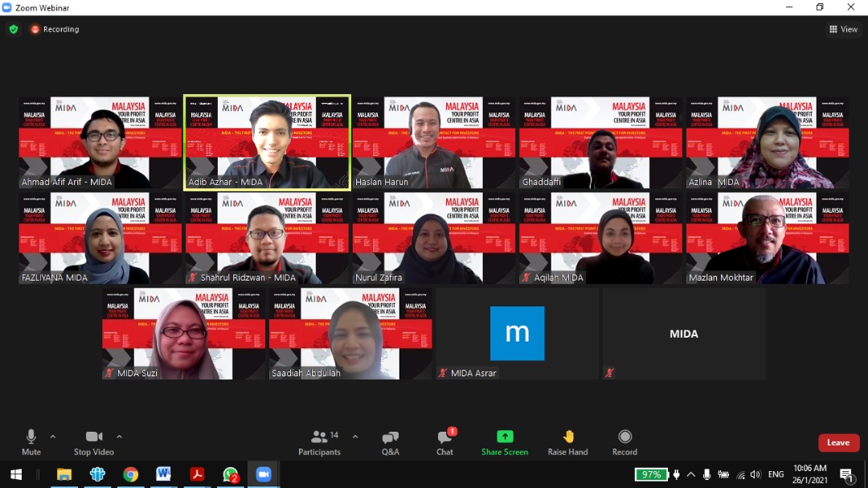Show hidden system tray icons
The height and width of the screenshot is (488, 868).
[691, 474]
